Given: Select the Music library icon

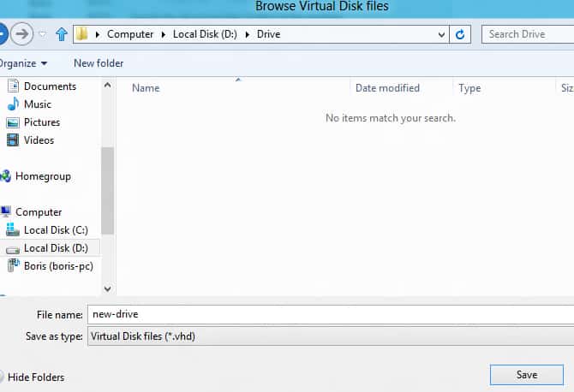Looking at the screenshot, I should coord(13,104).
